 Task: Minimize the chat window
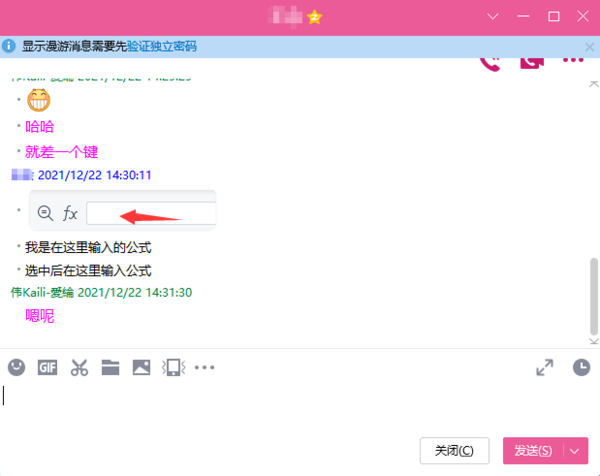523,16
